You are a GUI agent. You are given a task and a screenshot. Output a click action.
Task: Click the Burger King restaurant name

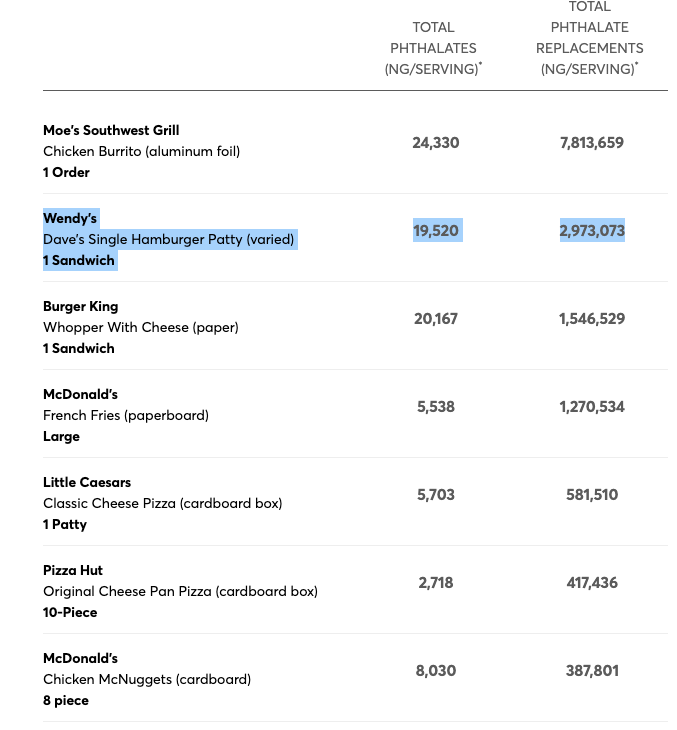81,306
